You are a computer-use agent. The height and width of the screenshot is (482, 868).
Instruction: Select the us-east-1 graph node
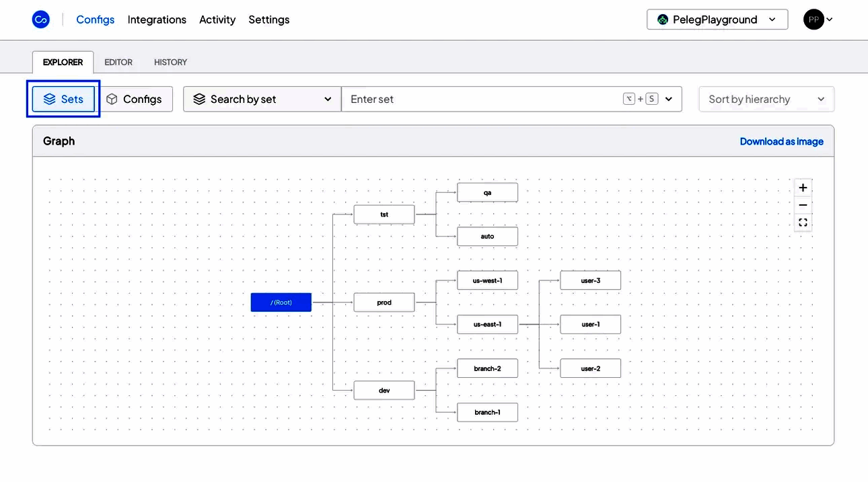[487, 325]
